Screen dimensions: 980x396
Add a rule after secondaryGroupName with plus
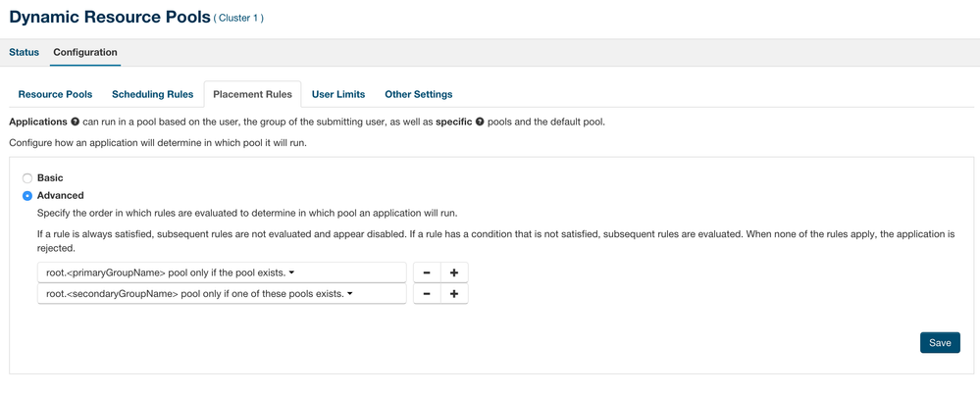(454, 293)
